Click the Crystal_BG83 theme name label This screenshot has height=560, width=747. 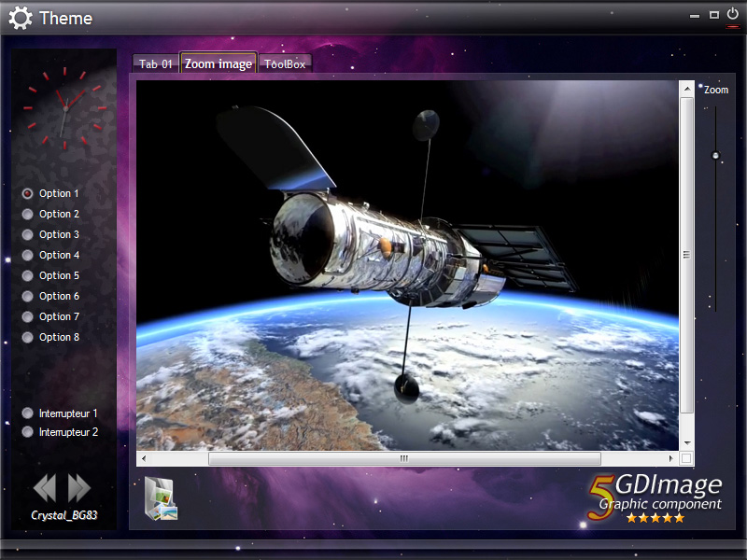point(63,515)
